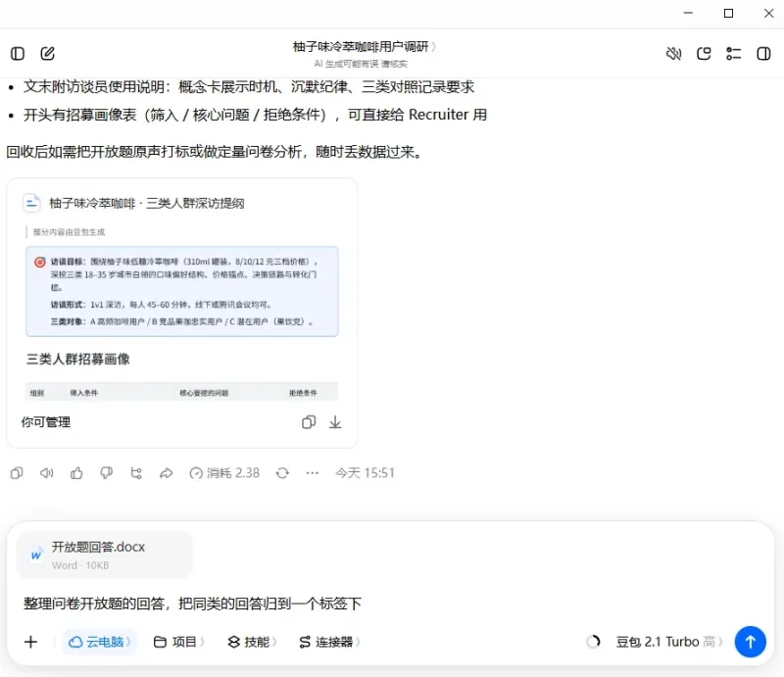Click the loading spinner beside model name

593,642
